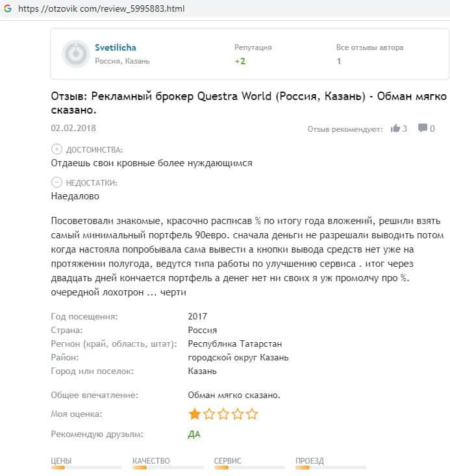Click the Google favicon in address bar
Screen dimensions: 450x476
(x=8, y=8)
